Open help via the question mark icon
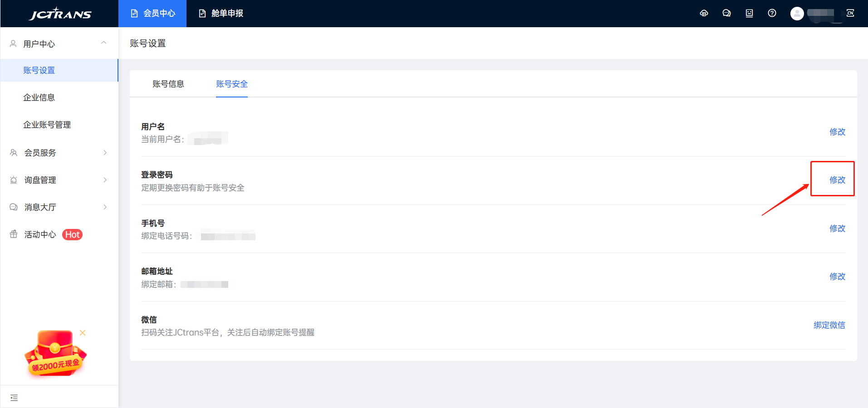This screenshot has height=408, width=868. pyautogui.click(x=772, y=13)
